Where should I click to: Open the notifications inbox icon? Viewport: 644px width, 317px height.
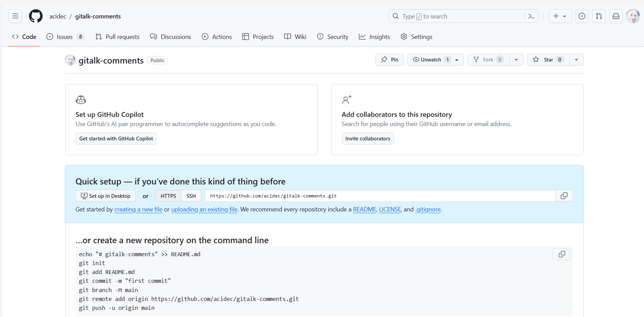(616, 16)
